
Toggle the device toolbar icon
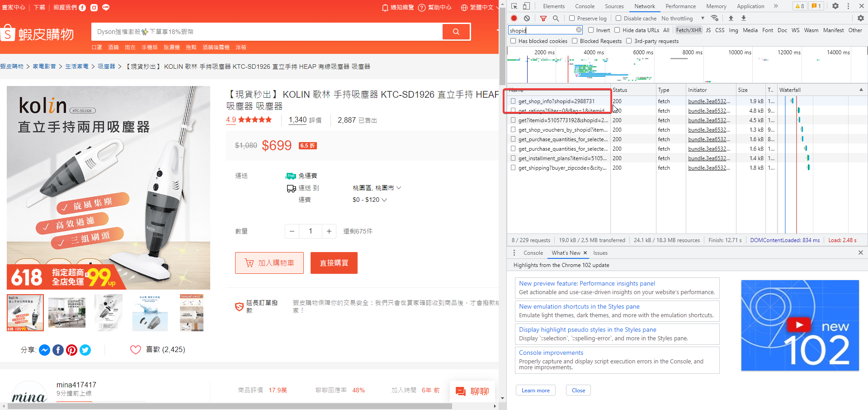coord(527,6)
